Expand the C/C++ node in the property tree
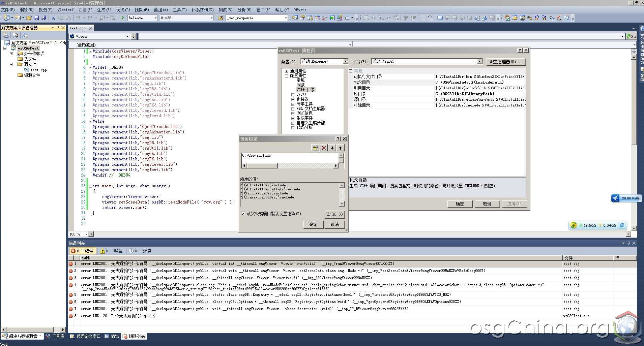644x346 pixels. 293,95
